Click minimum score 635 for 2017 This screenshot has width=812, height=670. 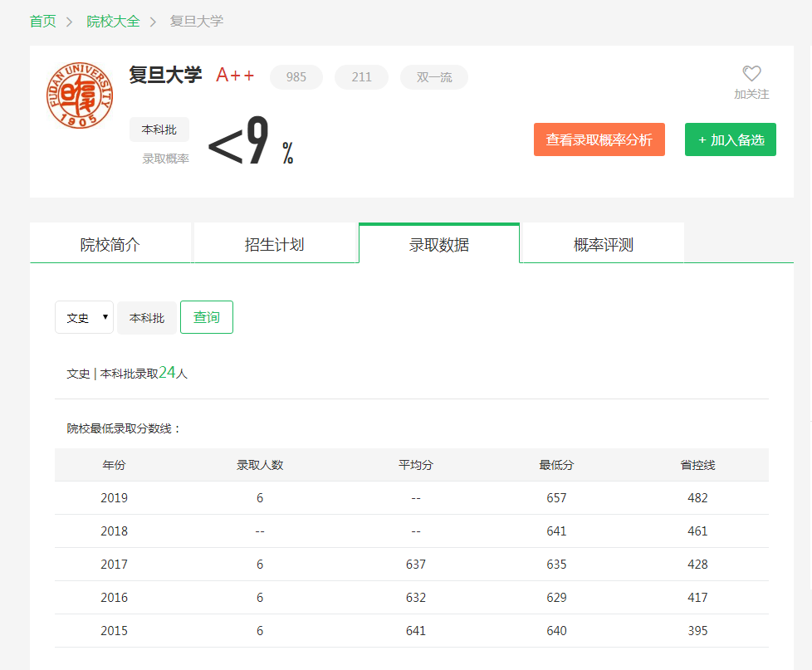[x=557, y=564]
